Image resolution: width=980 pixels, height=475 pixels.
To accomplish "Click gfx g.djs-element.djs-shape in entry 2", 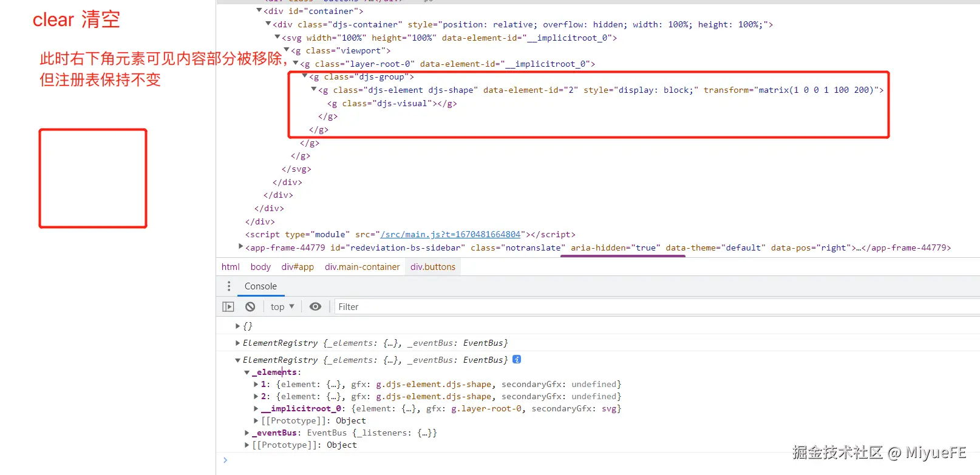I will (434, 396).
